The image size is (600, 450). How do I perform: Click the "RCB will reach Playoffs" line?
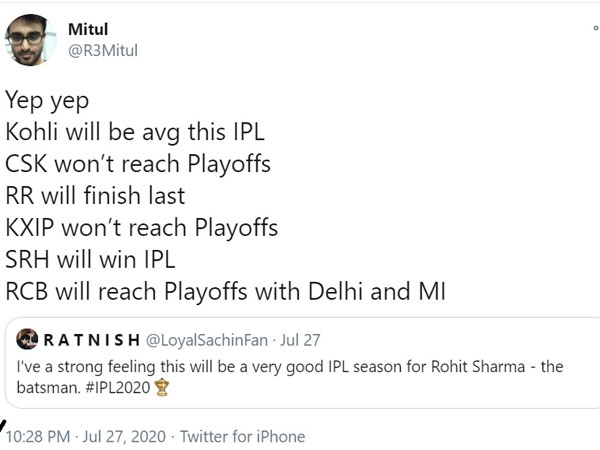(224, 293)
